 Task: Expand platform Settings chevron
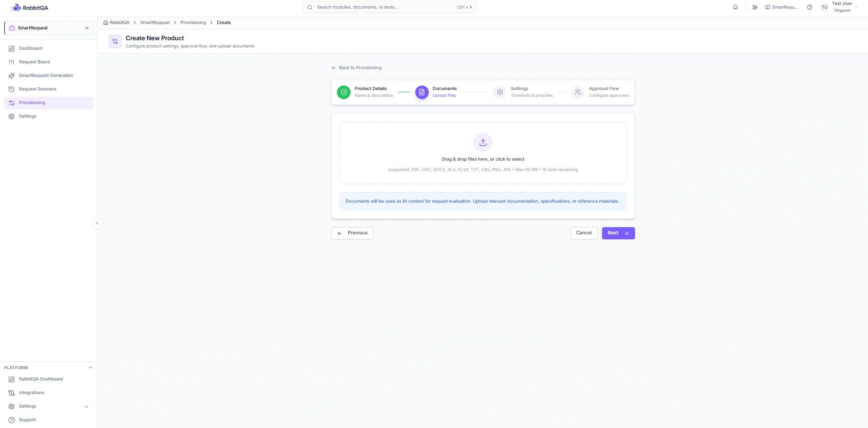coord(86,406)
